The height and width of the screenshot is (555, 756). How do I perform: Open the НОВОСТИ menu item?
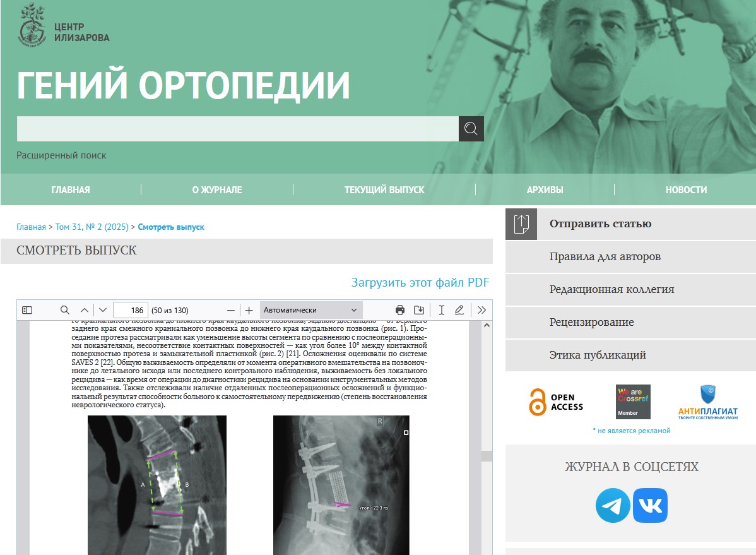click(686, 189)
